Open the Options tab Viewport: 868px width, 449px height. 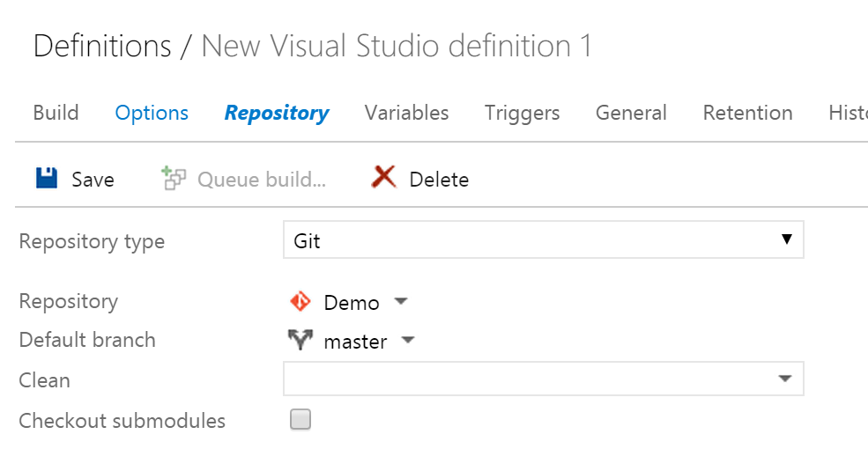(x=152, y=113)
